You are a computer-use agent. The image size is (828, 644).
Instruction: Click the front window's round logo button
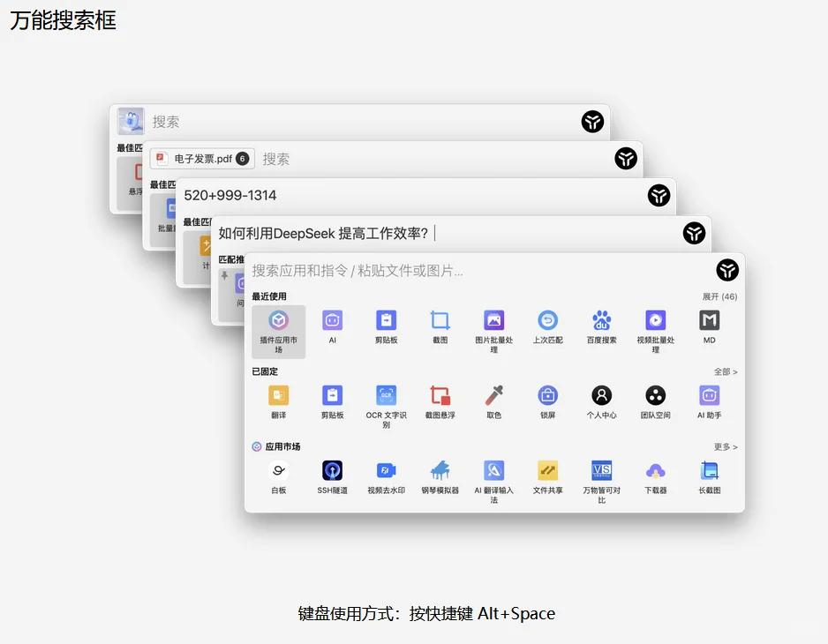click(727, 270)
